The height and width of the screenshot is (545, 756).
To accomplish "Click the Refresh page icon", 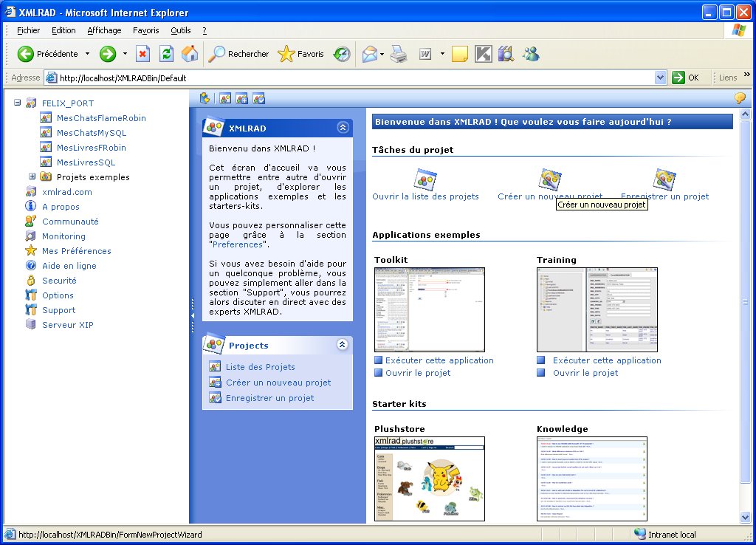I will click(166, 54).
